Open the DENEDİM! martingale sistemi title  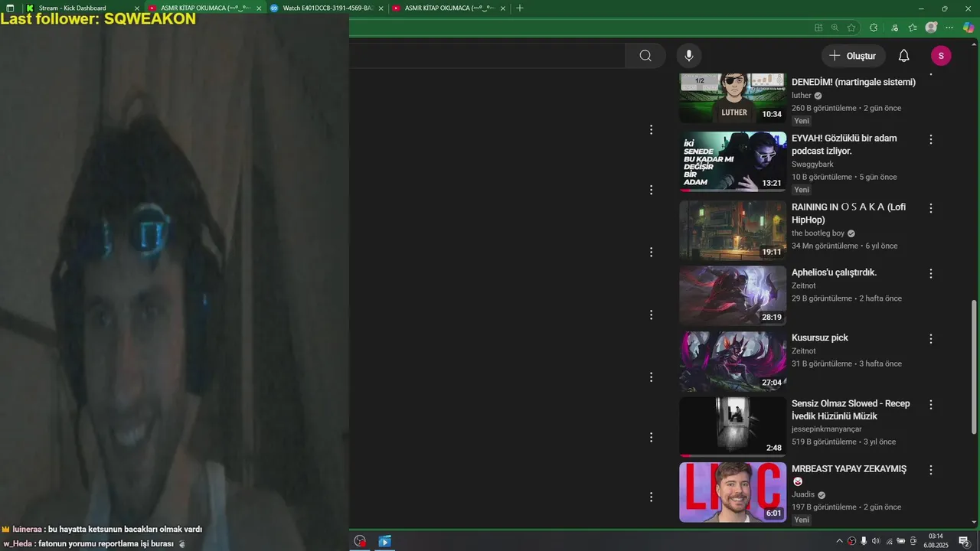click(854, 82)
